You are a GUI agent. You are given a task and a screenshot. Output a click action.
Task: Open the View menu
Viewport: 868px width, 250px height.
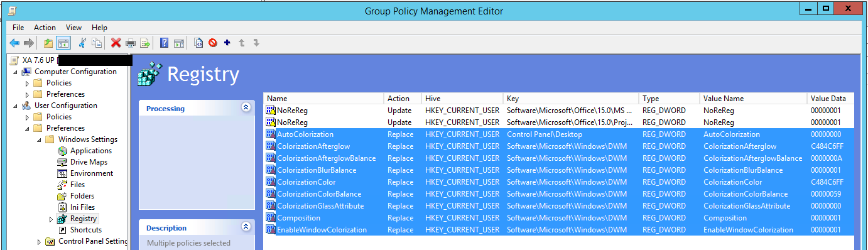coord(73,28)
